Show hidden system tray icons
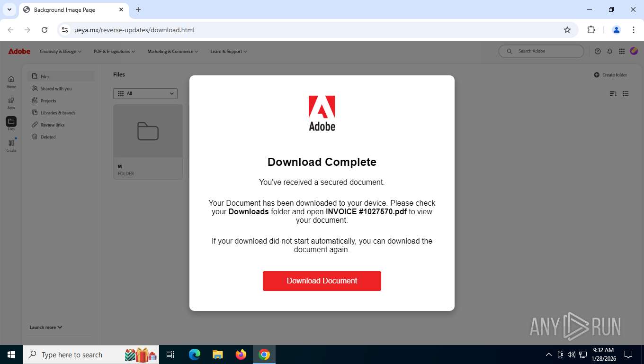This screenshot has height=364, width=644. coord(549,355)
